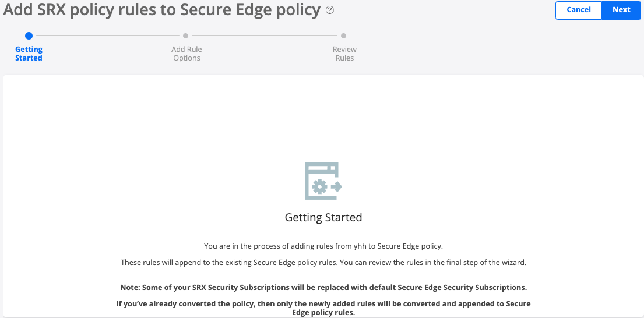Click the Getting Started step label

tap(29, 54)
